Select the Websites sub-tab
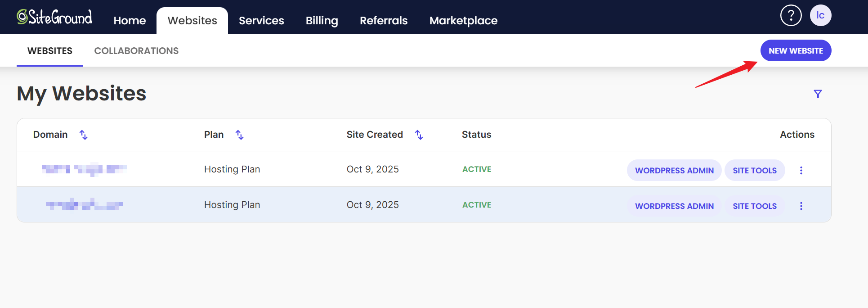 [50, 51]
